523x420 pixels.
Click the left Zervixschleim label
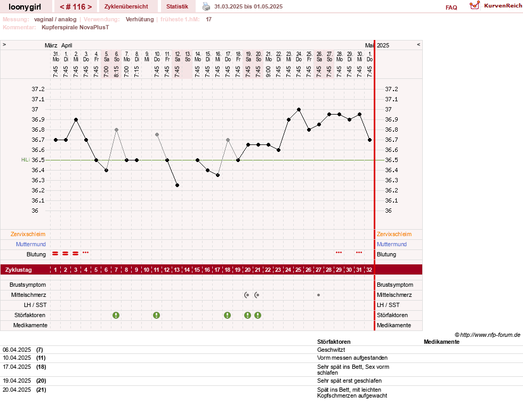28,235
